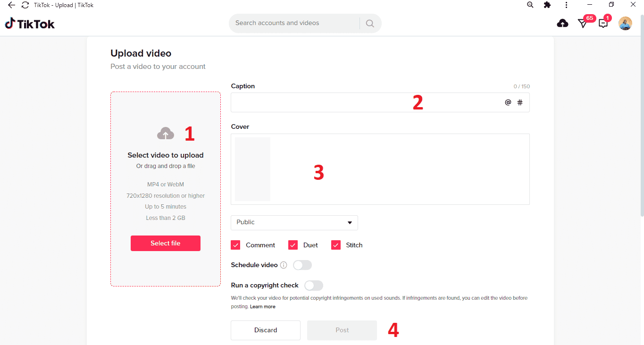Open messages paper-plane icon with 65 badge

click(583, 23)
